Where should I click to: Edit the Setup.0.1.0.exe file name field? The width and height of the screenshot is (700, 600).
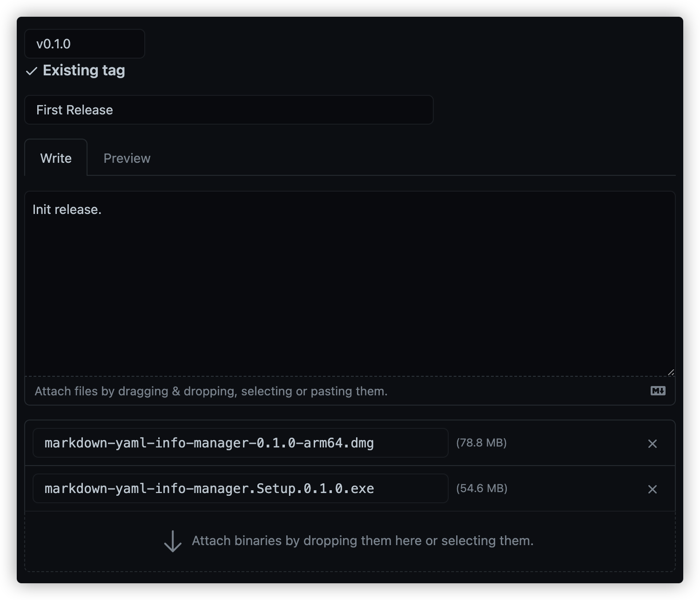tap(240, 488)
